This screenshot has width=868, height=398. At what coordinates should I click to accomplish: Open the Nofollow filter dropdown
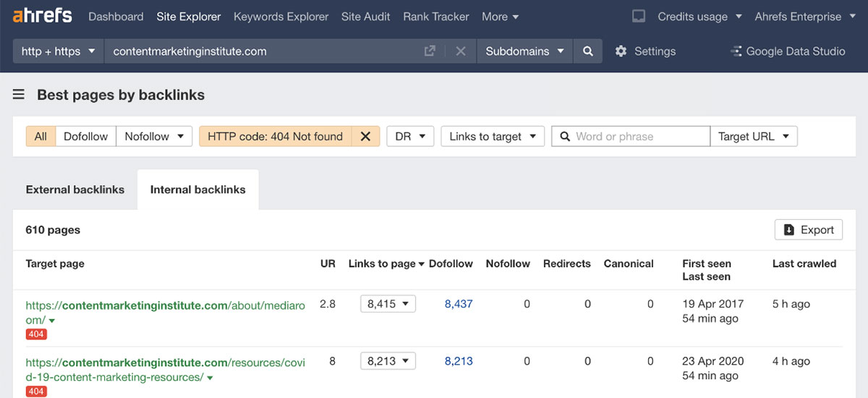click(x=153, y=136)
